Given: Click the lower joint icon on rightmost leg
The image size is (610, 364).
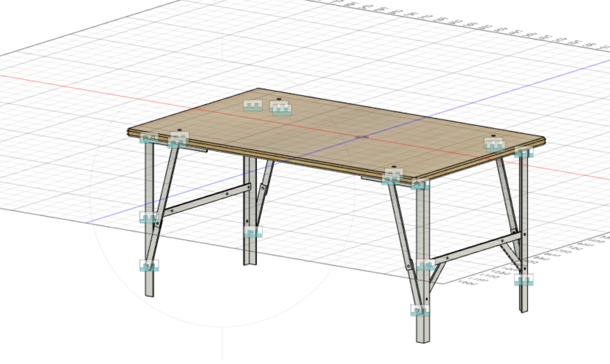Looking at the screenshot, I should click(x=523, y=280).
